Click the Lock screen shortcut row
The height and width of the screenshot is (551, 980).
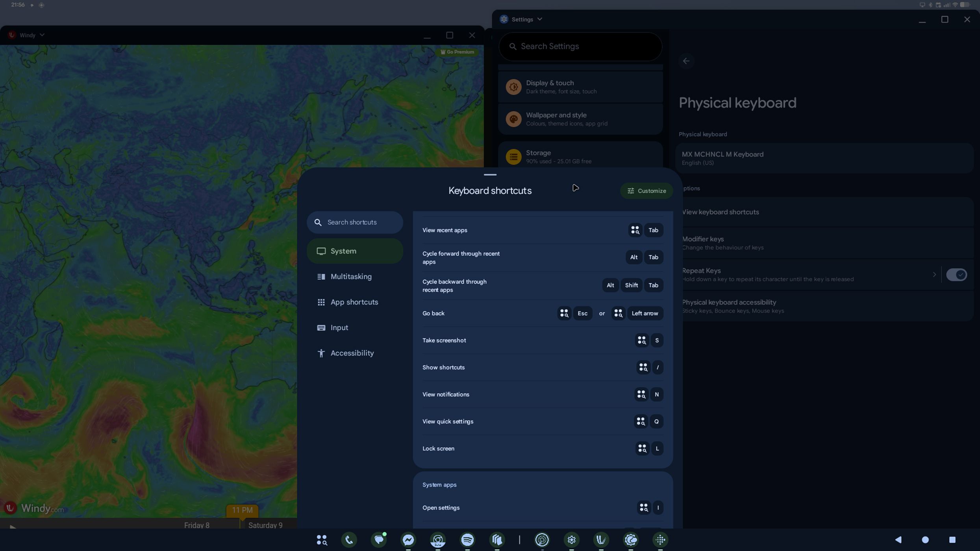click(543, 449)
